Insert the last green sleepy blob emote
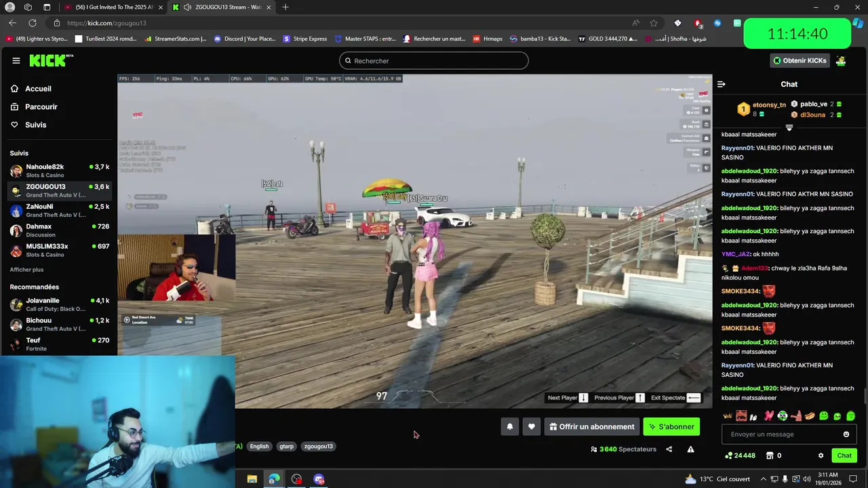Screen dimensions: 868x488 pyautogui.click(x=851, y=416)
